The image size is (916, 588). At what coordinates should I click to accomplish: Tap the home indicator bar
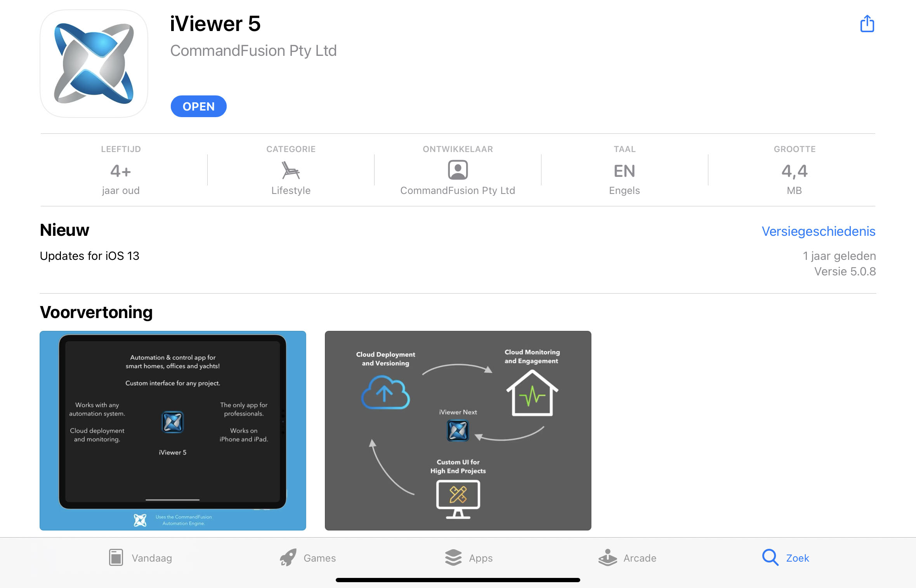point(458,580)
